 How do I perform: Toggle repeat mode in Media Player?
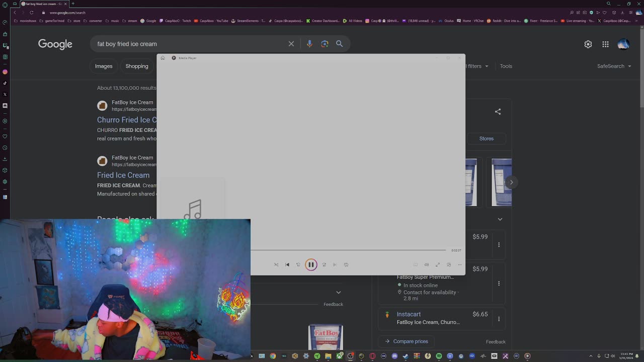coord(346,264)
